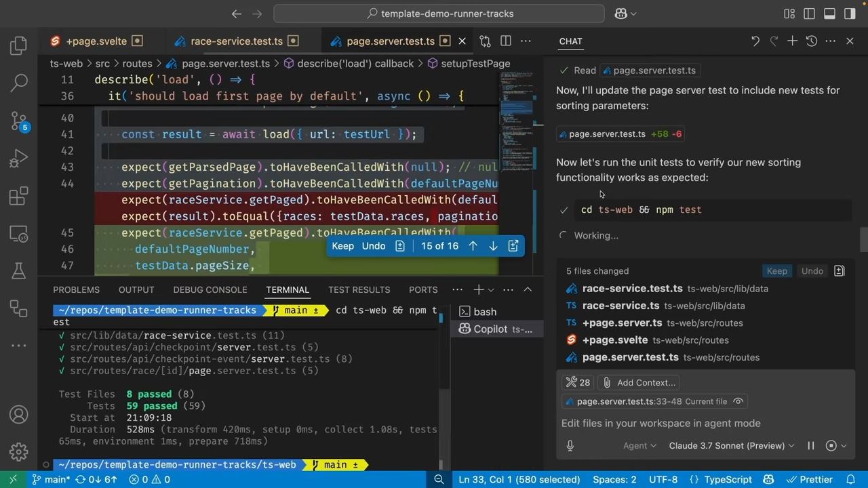Open the Testing flask view
Image resolution: width=868 pixels, height=488 pixels.
point(18,271)
